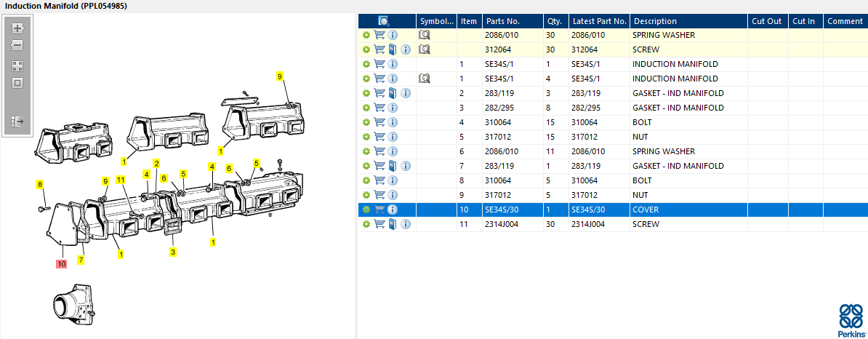Select red callout 10 in the diagram
This screenshot has width=868, height=339.
point(61,264)
